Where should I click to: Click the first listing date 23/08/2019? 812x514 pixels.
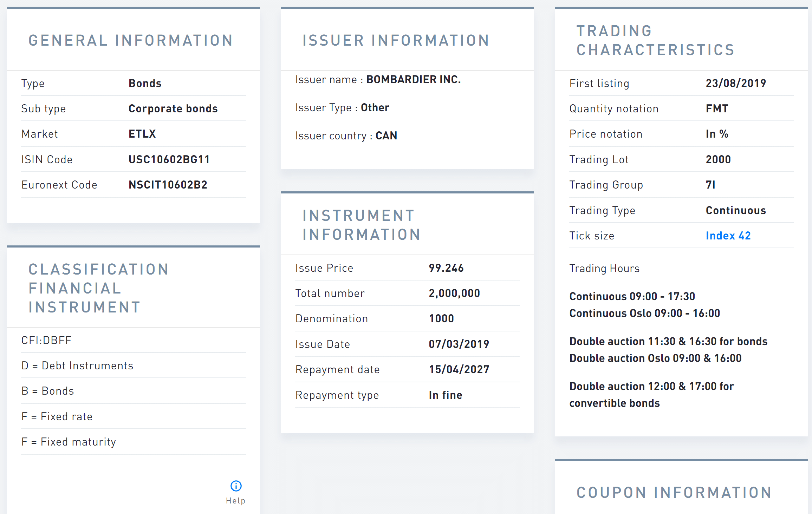(736, 83)
